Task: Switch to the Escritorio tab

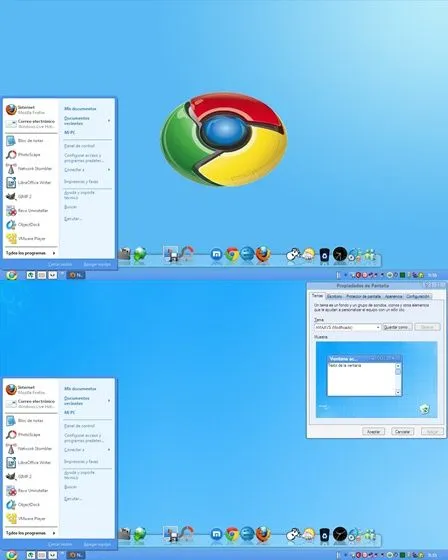Action: tap(334, 296)
